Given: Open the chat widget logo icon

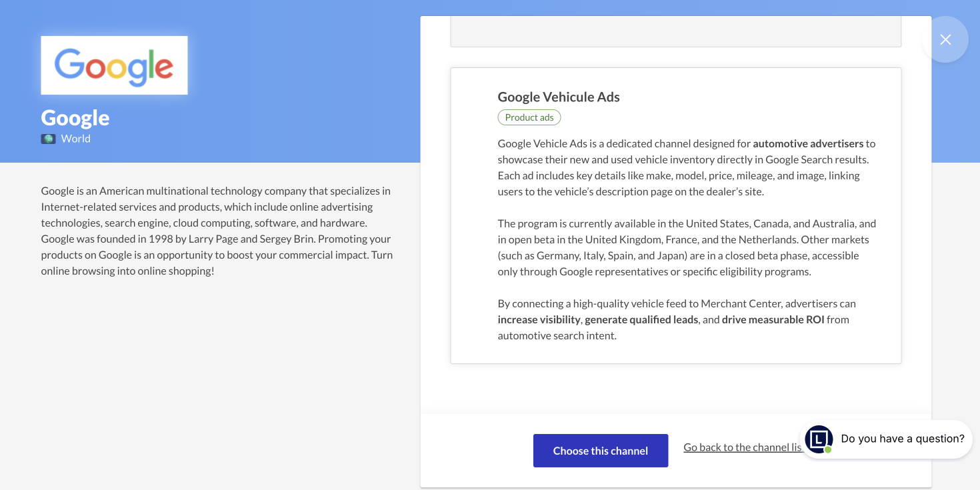Looking at the screenshot, I should pos(818,439).
